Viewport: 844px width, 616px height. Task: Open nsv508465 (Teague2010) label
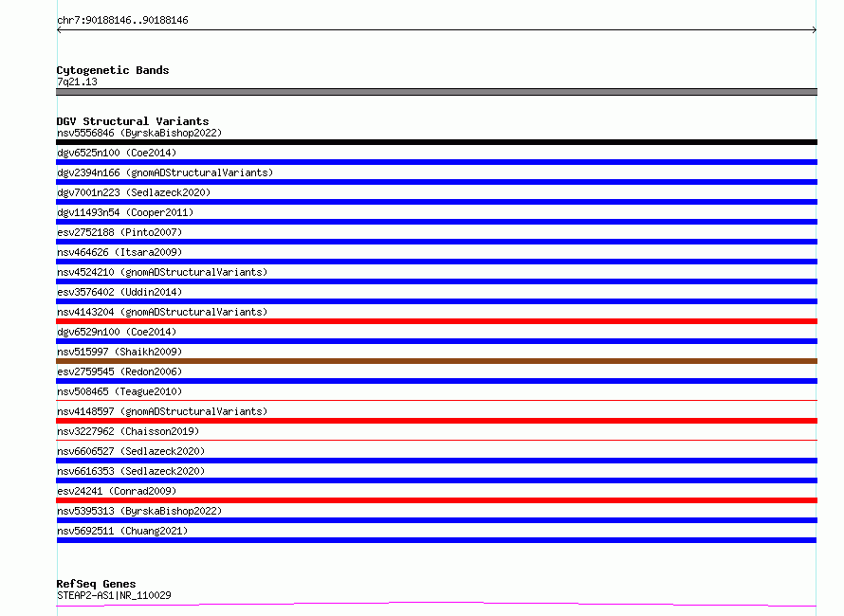[x=119, y=391]
